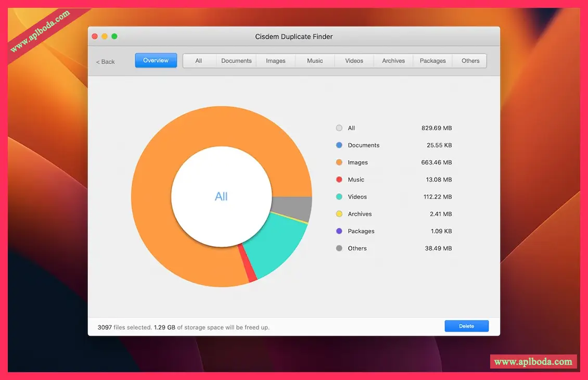Click the 13.08 MB Music size

439,179
